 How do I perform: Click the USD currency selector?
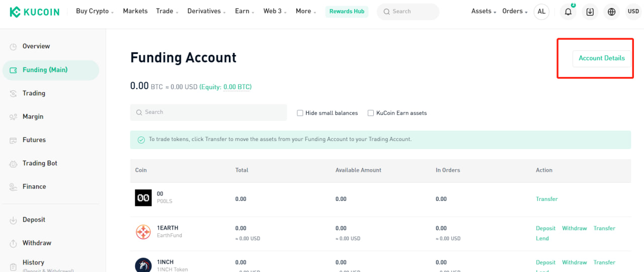tap(633, 12)
